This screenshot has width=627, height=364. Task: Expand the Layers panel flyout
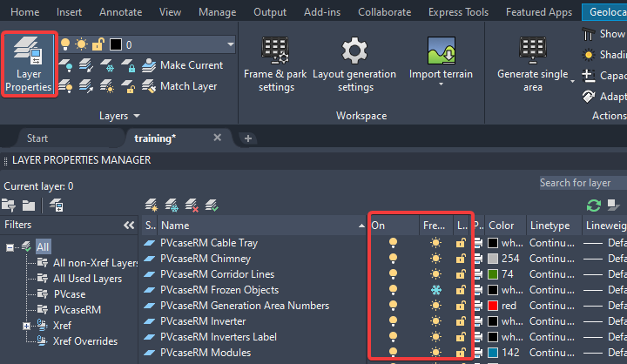pos(137,116)
